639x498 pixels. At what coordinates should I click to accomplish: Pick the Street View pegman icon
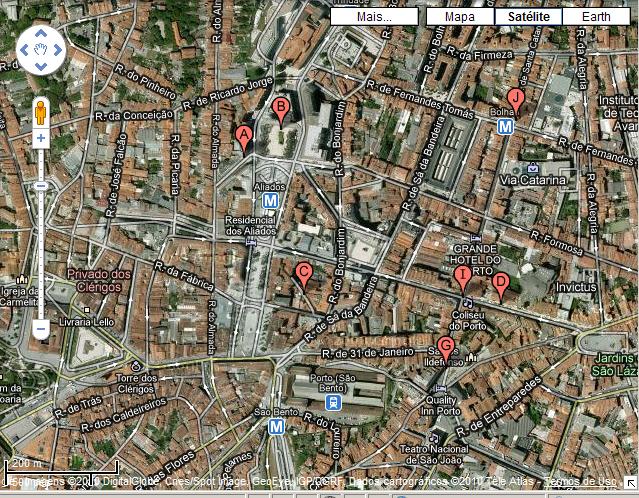[40, 112]
